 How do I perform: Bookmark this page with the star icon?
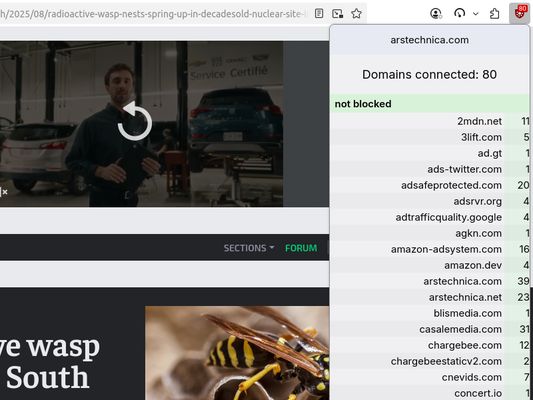[x=356, y=14]
